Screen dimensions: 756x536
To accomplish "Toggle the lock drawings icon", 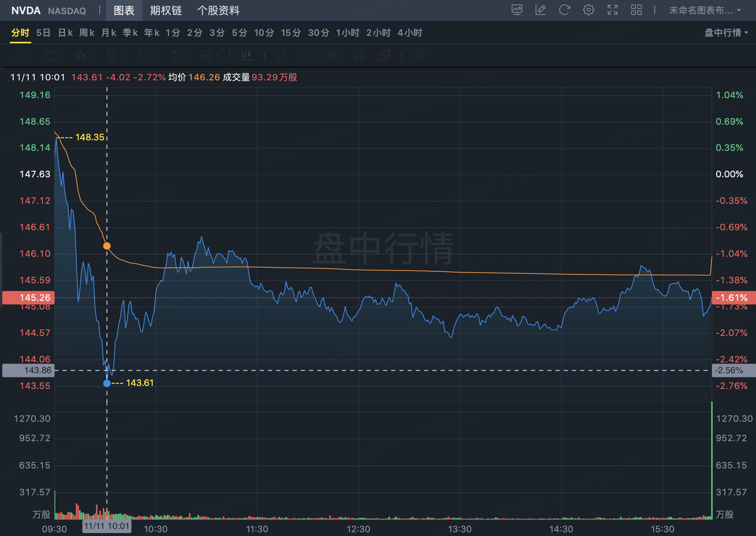I will 308,56.
